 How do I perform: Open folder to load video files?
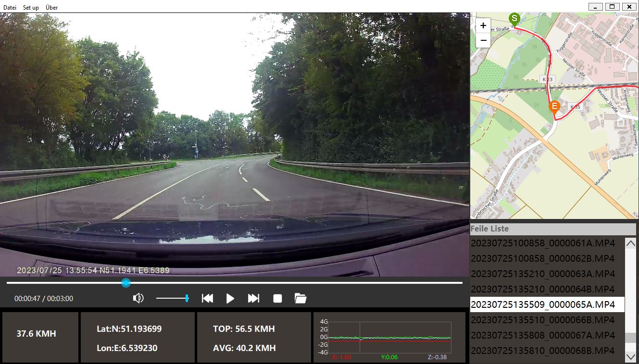click(x=301, y=299)
